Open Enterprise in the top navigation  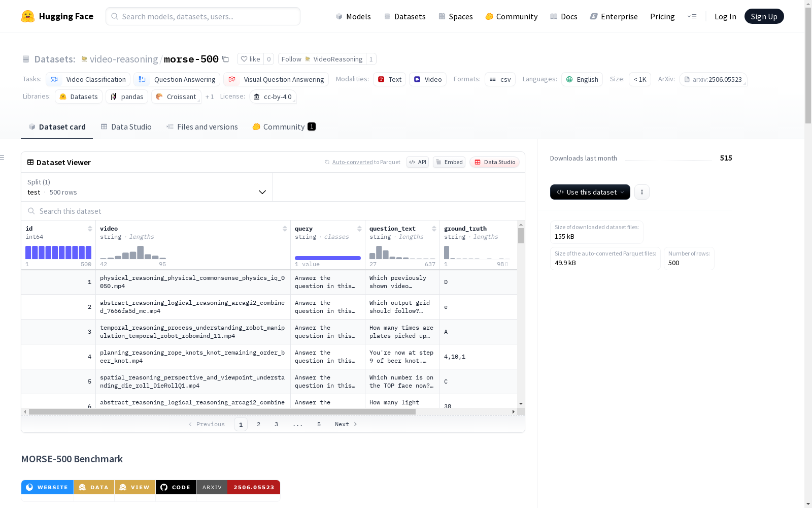pos(614,16)
